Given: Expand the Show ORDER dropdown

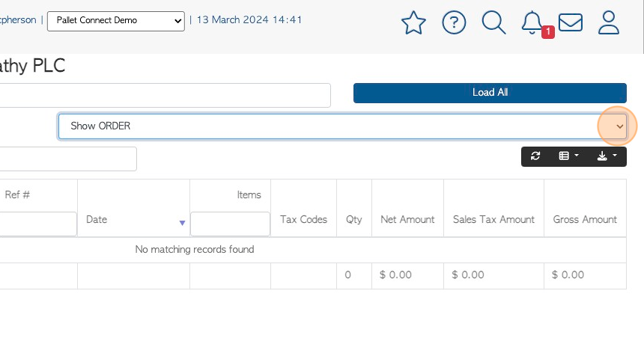Looking at the screenshot, I should pyautogui.click(x=342, y=126).
